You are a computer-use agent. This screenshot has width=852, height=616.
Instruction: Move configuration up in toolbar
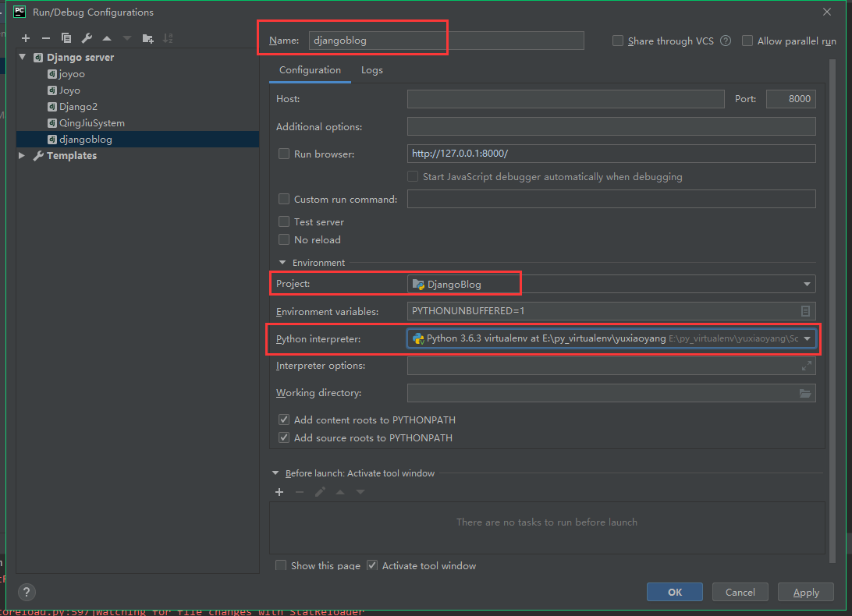point(107,38)
